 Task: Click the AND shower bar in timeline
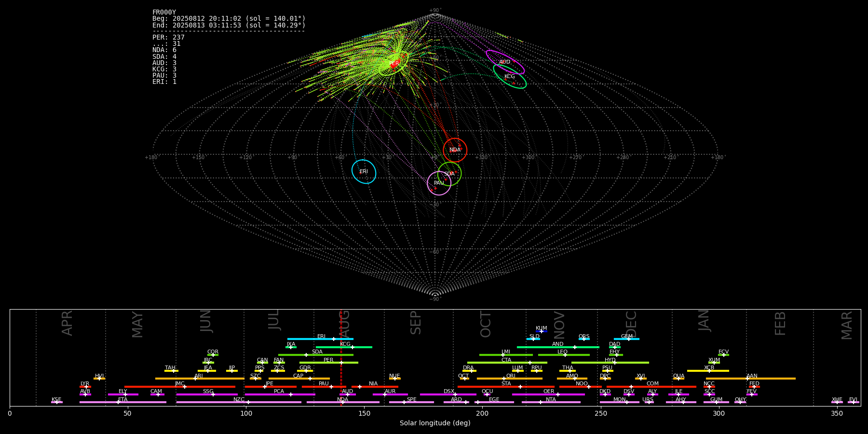[x=558, y=347]
